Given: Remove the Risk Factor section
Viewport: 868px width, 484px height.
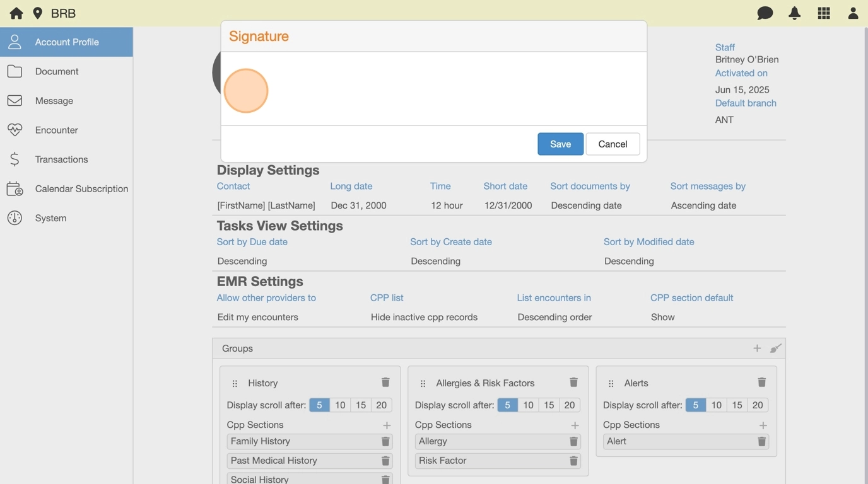Looking at the screenshot, I should click(573, 461).
